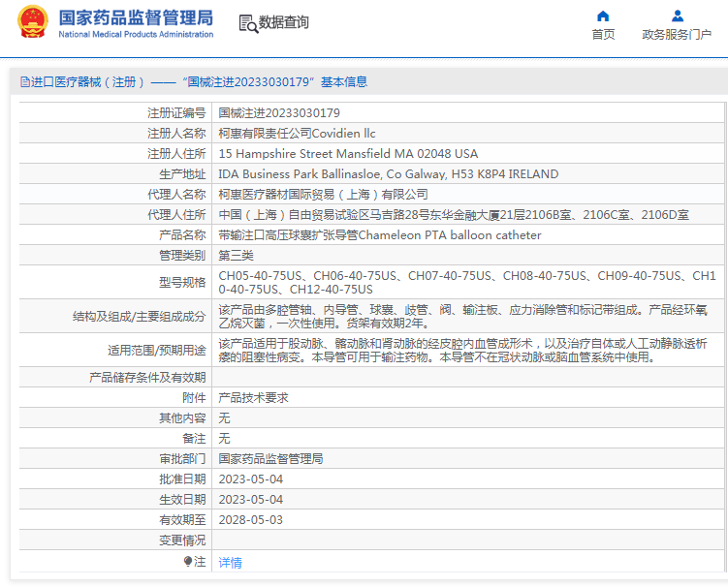Click 无 value beside 其他内容
Screen dimensions: 728x587
[224, 418]
